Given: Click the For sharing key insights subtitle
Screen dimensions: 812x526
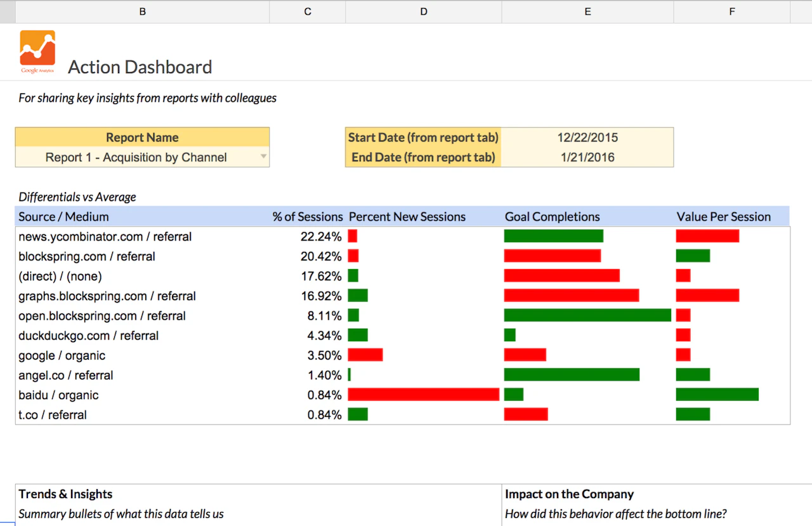Looking at the screenshot, I should [147, 98].
